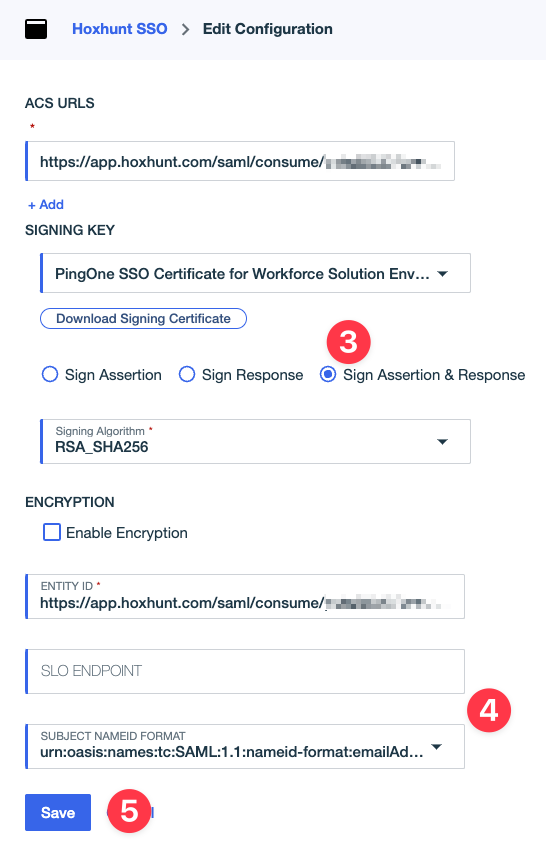Click the Signing Key dropdown arrow

coord(442,274)
